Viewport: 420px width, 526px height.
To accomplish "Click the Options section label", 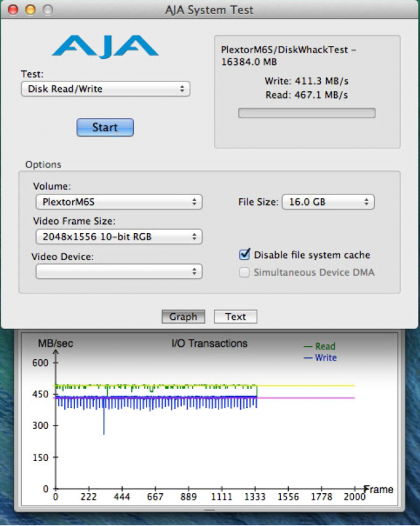I will tap(43, 165).
